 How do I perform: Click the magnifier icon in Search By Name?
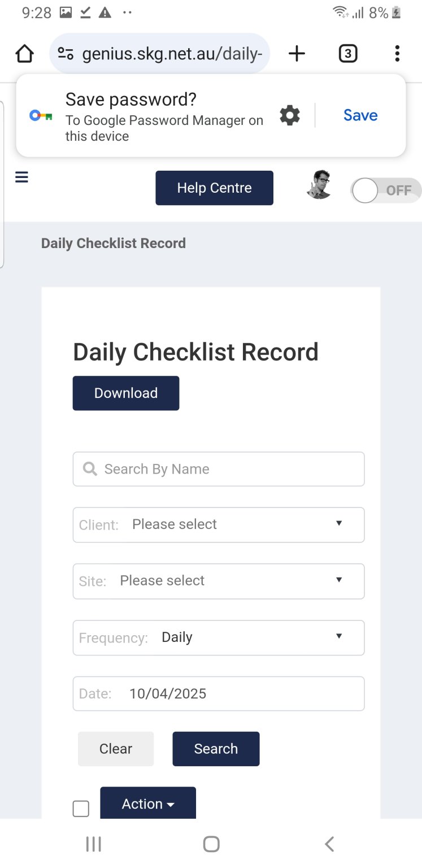(x=89, y=468)
